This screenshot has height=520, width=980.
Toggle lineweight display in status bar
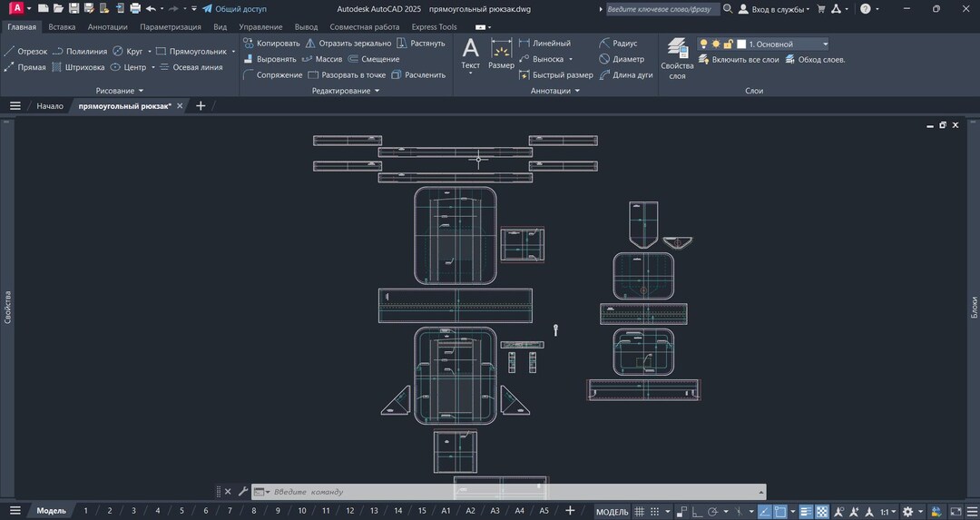click(x=807, y=511)
